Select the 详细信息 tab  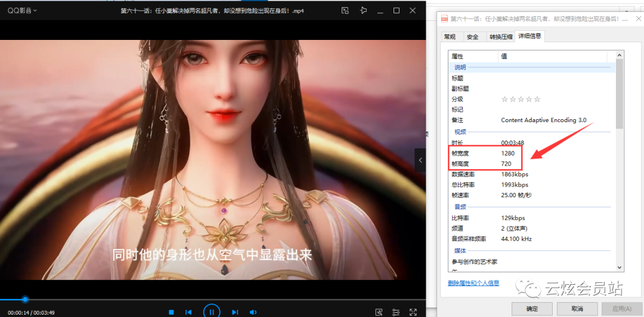(530, 36)
